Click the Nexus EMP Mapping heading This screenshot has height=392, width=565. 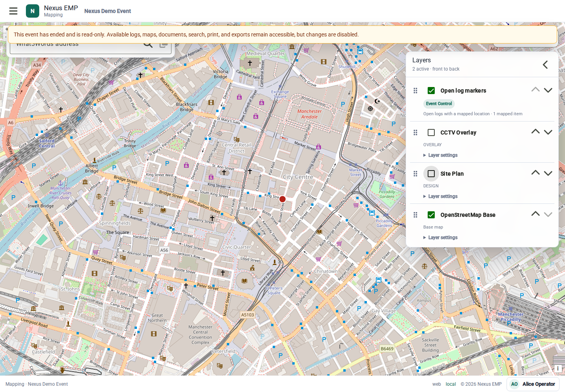[61, 11]
